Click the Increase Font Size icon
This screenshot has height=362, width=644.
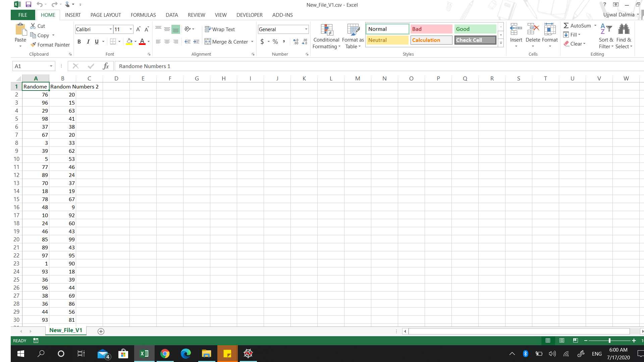pos(138,29)
